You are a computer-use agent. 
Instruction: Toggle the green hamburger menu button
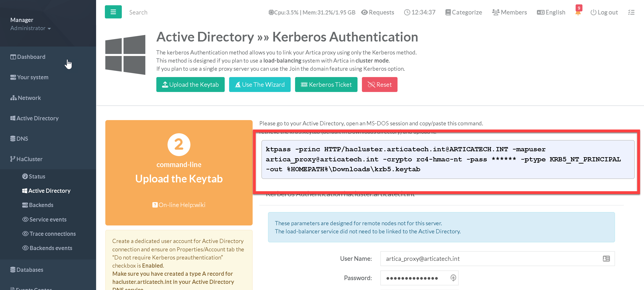click(113, 12)
